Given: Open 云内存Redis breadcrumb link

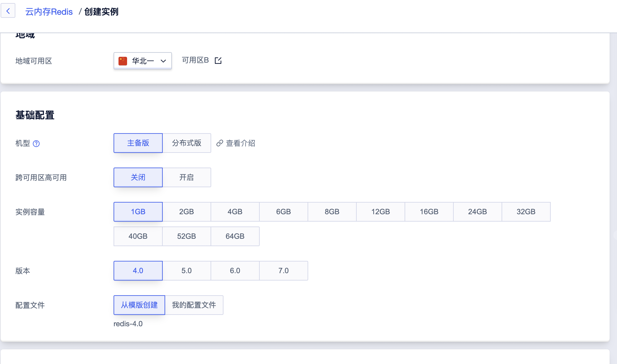Looking at the screenshot, I should coord(49,12).
